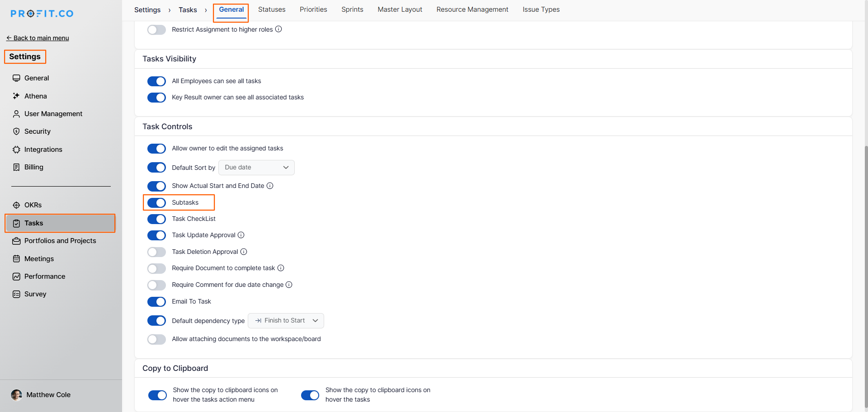The image size is (868, 412).
Task: Select the OKRs sidebar icon
Action: [16, 205]
